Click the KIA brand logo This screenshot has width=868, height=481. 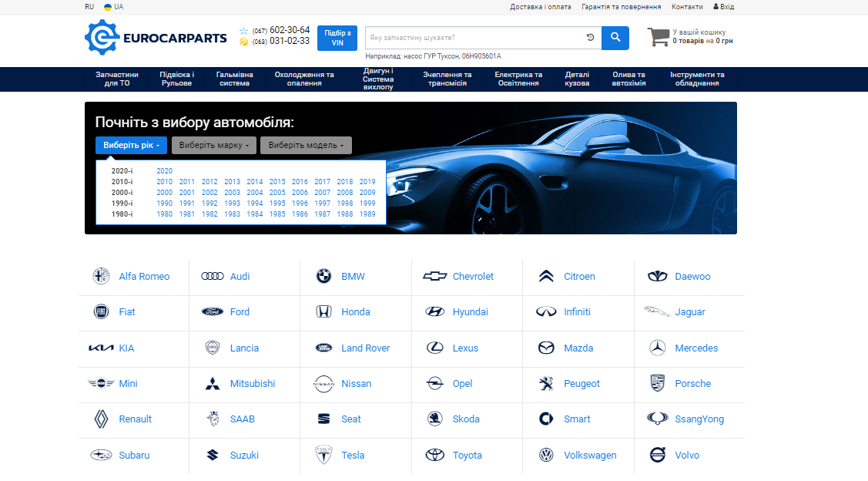click(x=101, y=348)
